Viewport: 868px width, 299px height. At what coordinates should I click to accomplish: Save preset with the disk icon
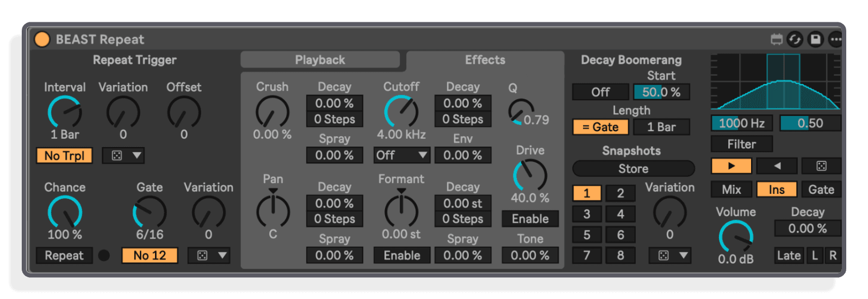[815, 39]
